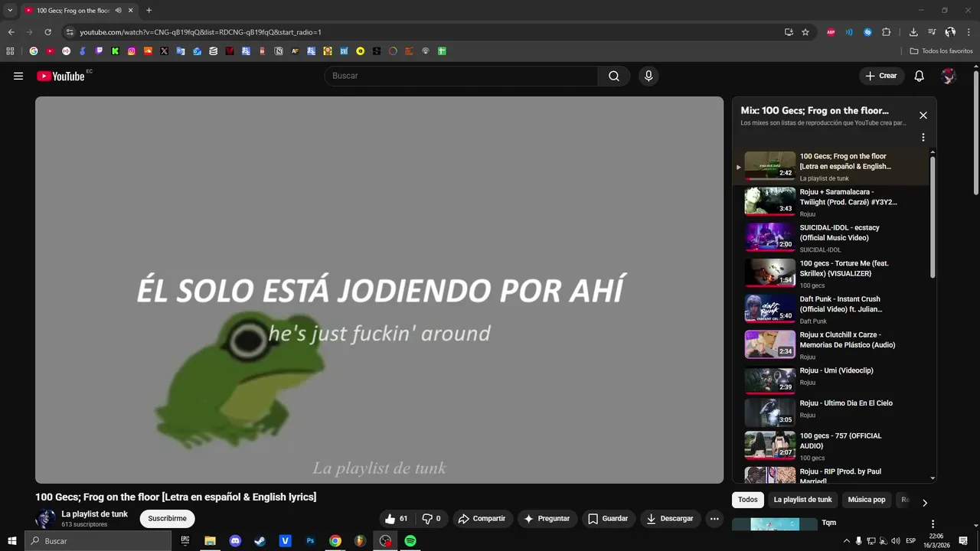Open the Google bookmark
Image resolution: width=980 pixels, height=551 pixels.
click(x=33, y=51)
